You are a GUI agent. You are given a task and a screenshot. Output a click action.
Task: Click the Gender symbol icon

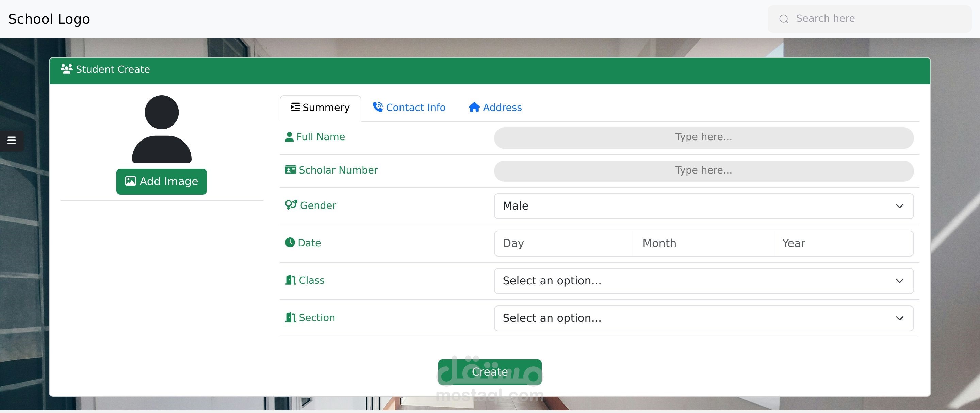291,205
